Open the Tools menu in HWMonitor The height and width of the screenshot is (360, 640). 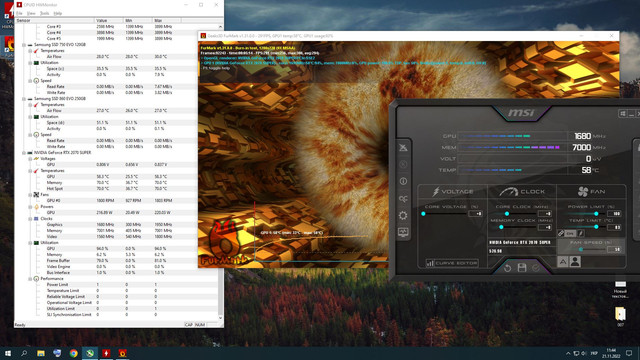pos(44,13)
